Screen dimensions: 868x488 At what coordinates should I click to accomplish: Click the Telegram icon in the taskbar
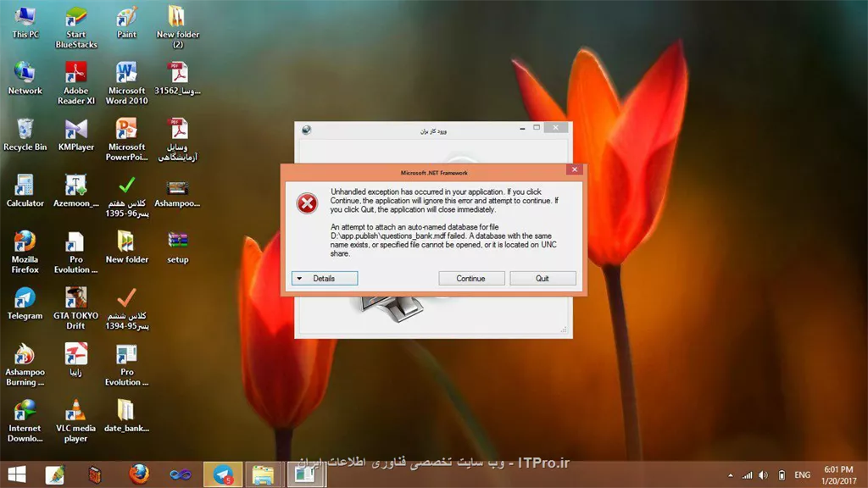pos(223,474)
